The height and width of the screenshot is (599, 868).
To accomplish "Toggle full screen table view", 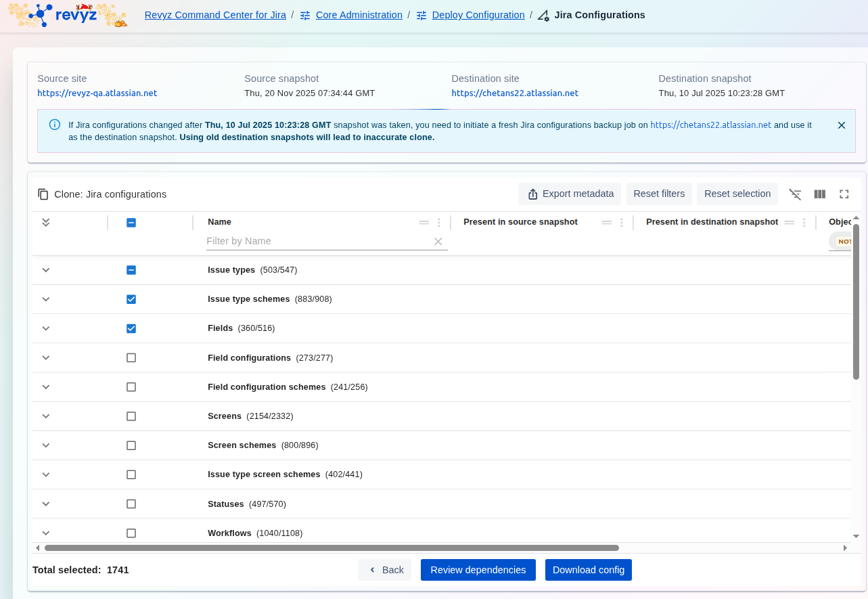I will 844,194.
